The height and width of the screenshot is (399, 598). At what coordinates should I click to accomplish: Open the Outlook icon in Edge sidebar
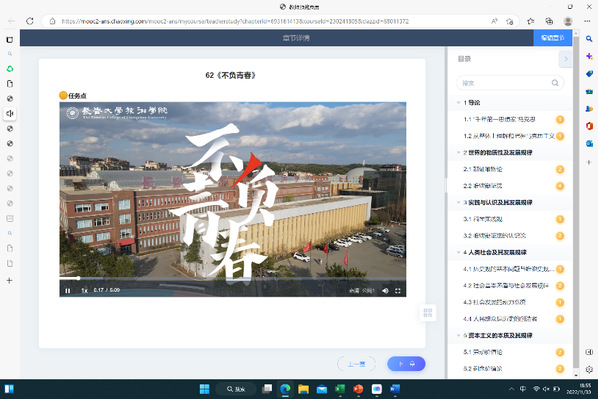click(x=589, y=143)
